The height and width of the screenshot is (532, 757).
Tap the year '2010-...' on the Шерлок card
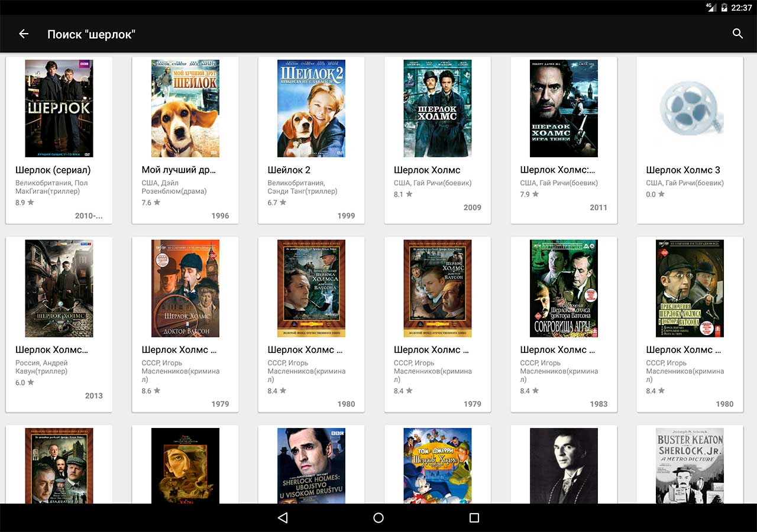coord(89,216)
